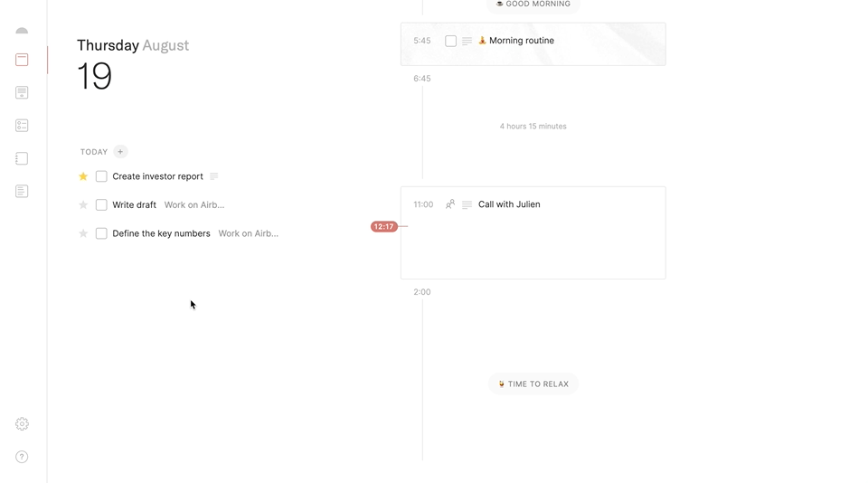Mark the Write draft task as done
Screen dimensions: 868x483
(x=101, y=205)
